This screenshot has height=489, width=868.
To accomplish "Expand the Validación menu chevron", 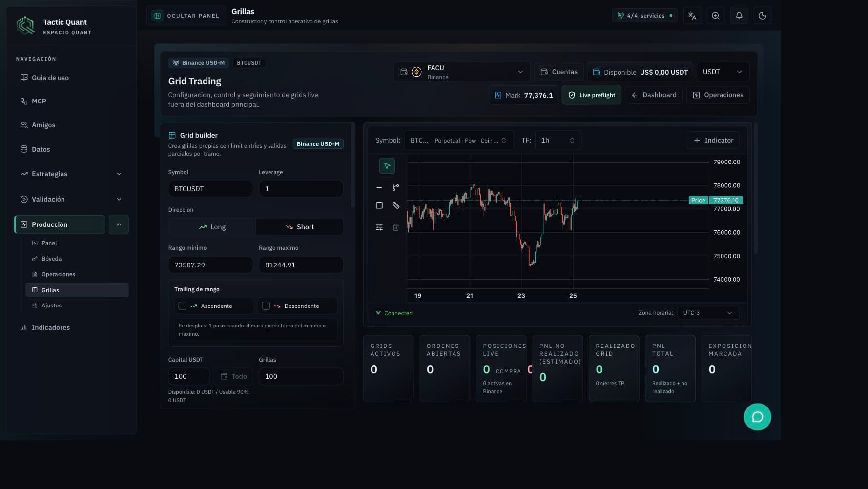I will click(x=119, y=199).
